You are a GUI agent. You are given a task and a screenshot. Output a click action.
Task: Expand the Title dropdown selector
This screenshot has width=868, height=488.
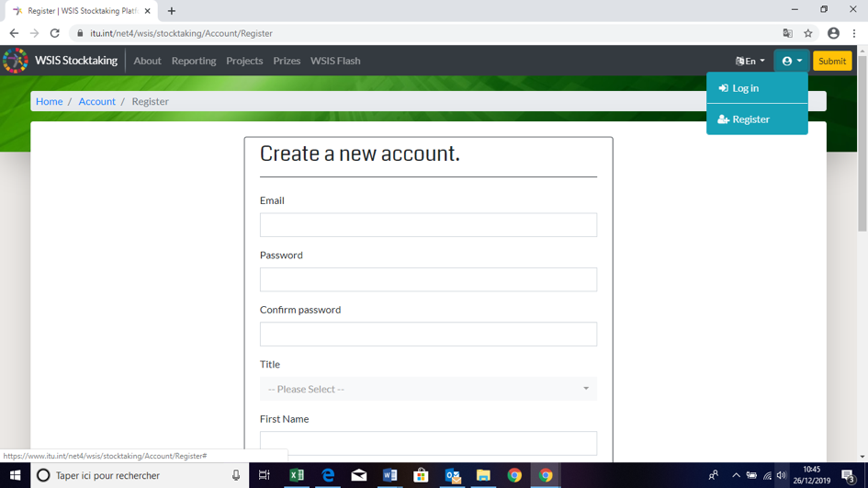428,389
